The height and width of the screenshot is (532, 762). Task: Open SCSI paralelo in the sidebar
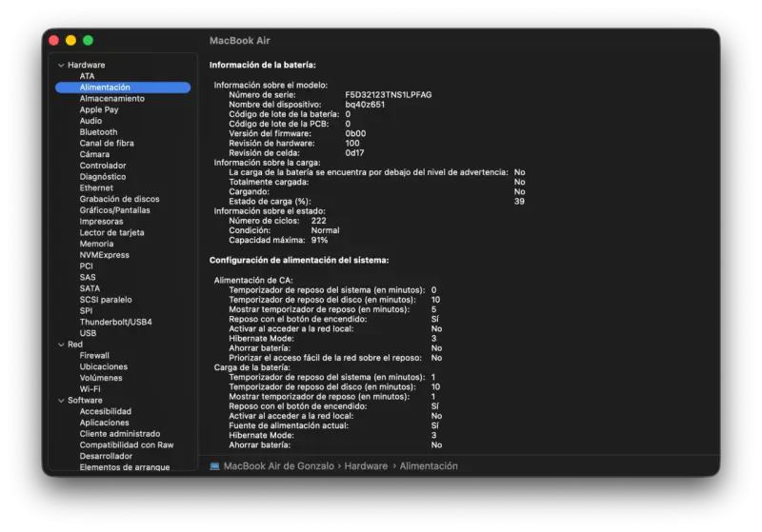pyautogui.click(x=106, y=300)
